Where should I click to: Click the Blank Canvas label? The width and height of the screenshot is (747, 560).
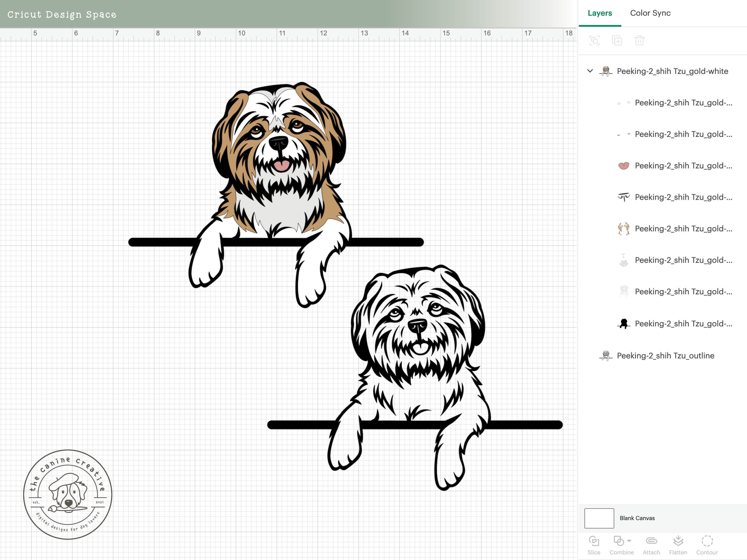tap(637, 518)
